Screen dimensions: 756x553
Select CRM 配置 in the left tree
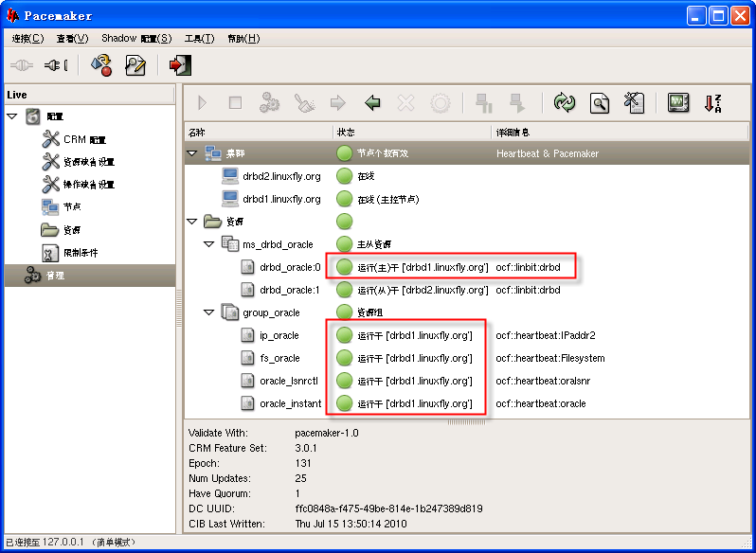coord(84,139)
